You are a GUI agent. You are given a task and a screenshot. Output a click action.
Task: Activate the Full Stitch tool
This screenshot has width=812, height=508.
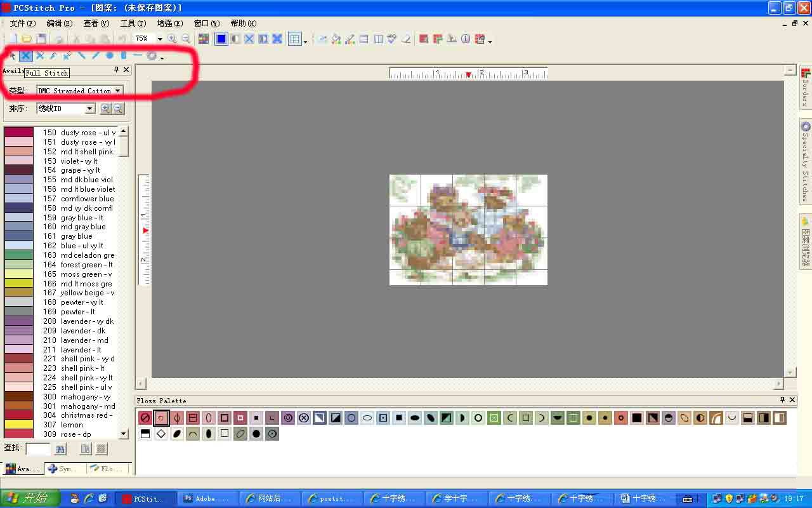tap(25, 56)
